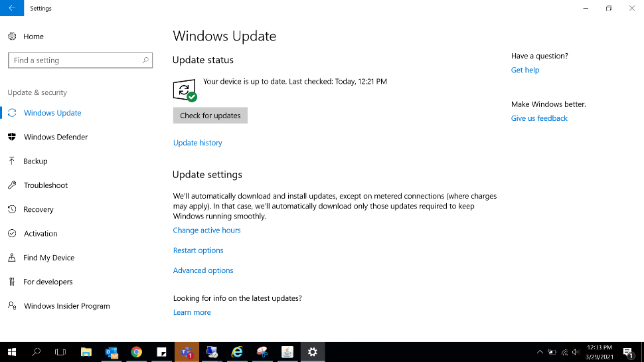Image resolution: width=644 pixels, height=362 pixels.
Task: Go back using the Settings back arrow
Action: [x=12, y=8]
